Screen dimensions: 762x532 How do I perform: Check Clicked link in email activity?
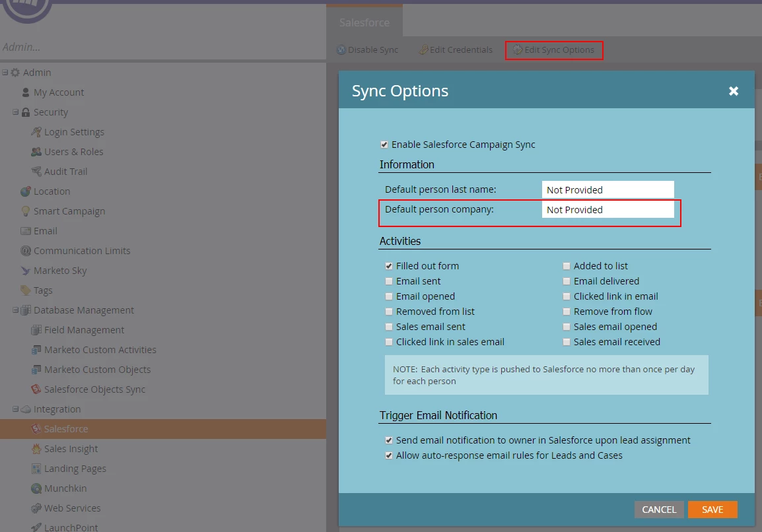(x=567, y=296)
